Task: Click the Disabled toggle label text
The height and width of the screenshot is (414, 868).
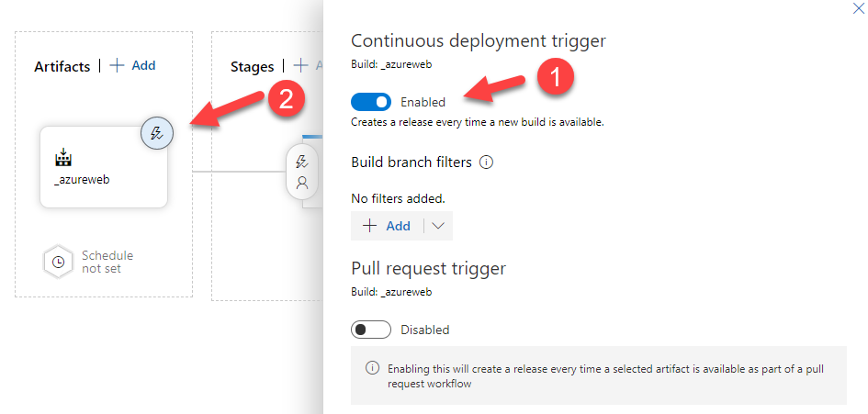Action: [425, 330]
